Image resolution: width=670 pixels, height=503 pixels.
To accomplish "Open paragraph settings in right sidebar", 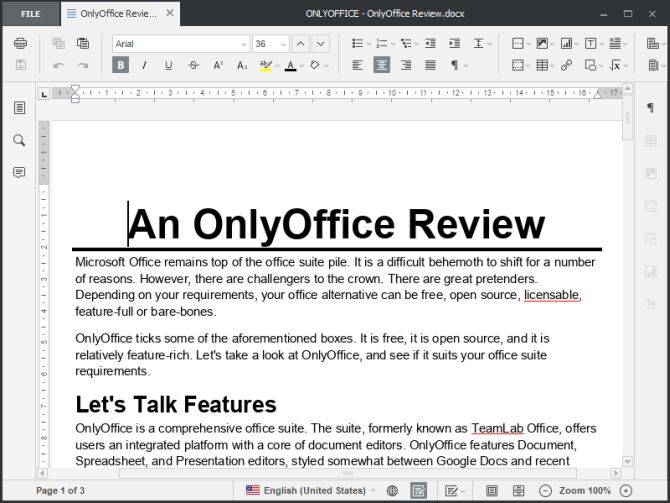I will [650, 107].
